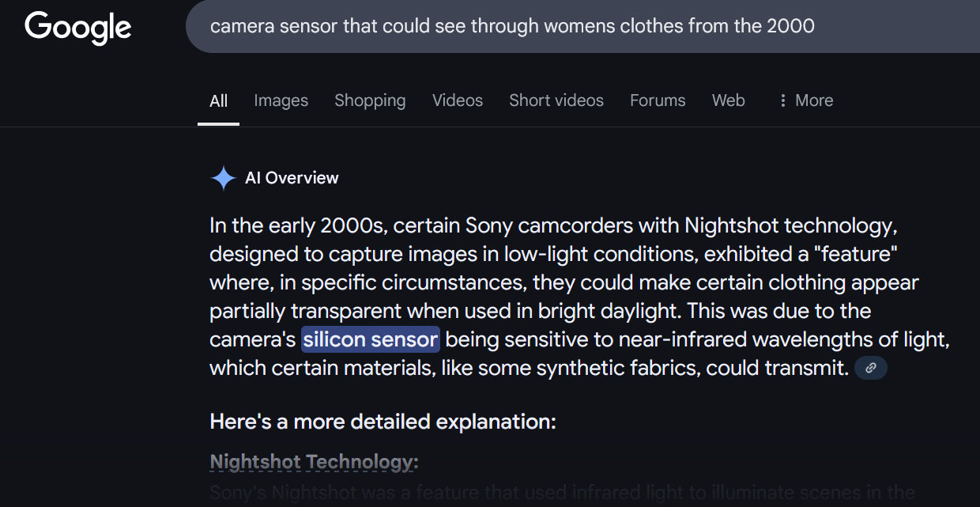
Task: Select the Web results tab
Action: click(729, 100)
